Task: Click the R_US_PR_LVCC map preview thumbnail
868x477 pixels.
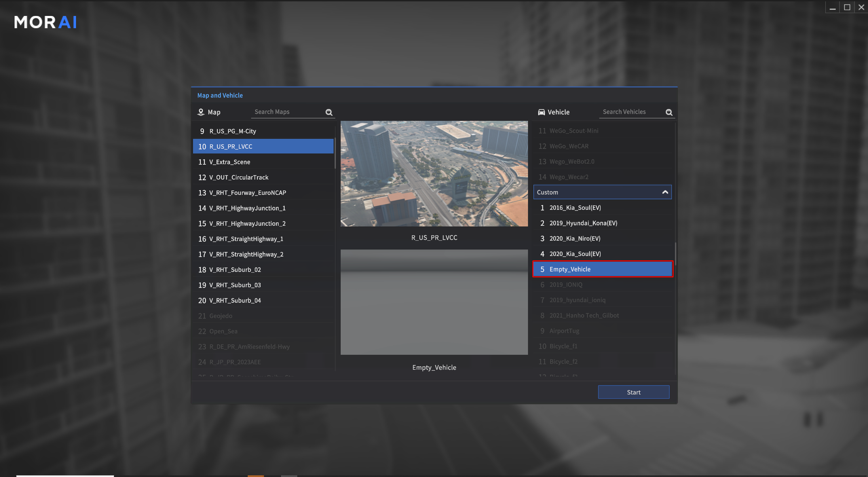Action: pos(434,173)
